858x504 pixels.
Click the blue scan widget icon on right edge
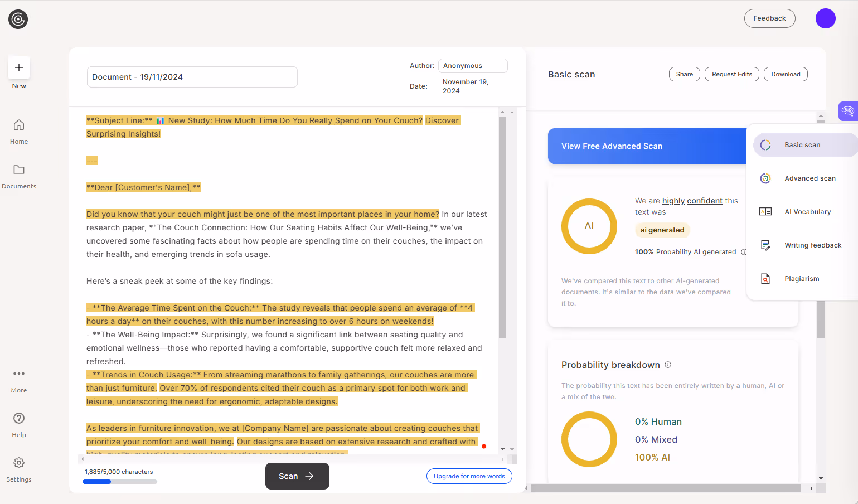pyautogui.click(x=849, y=111)
